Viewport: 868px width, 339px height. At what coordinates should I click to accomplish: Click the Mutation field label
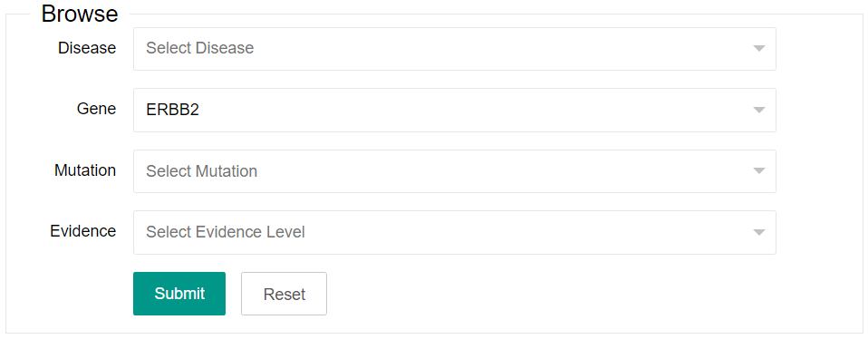click(x=85, y=170)
